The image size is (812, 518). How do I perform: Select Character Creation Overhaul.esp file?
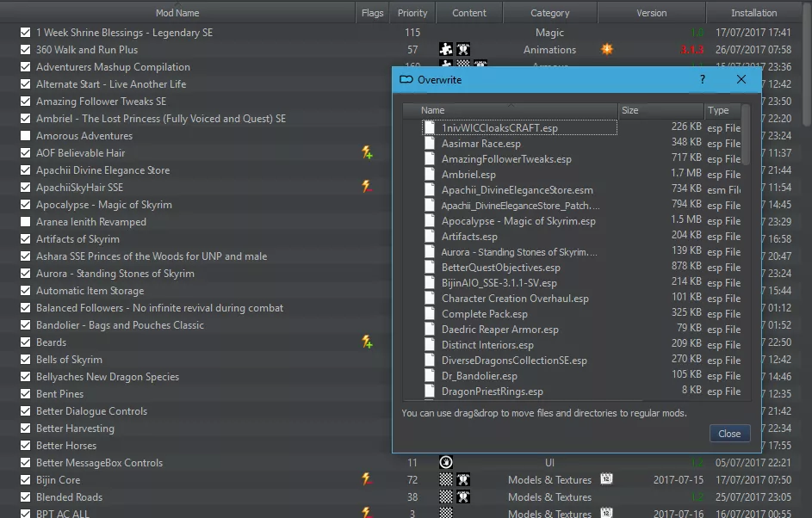pos(515,299)
